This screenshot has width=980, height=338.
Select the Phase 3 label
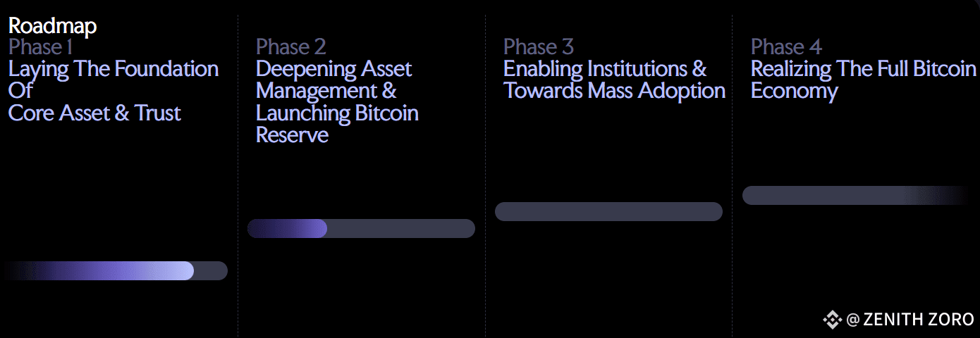[x=538, y=47]
